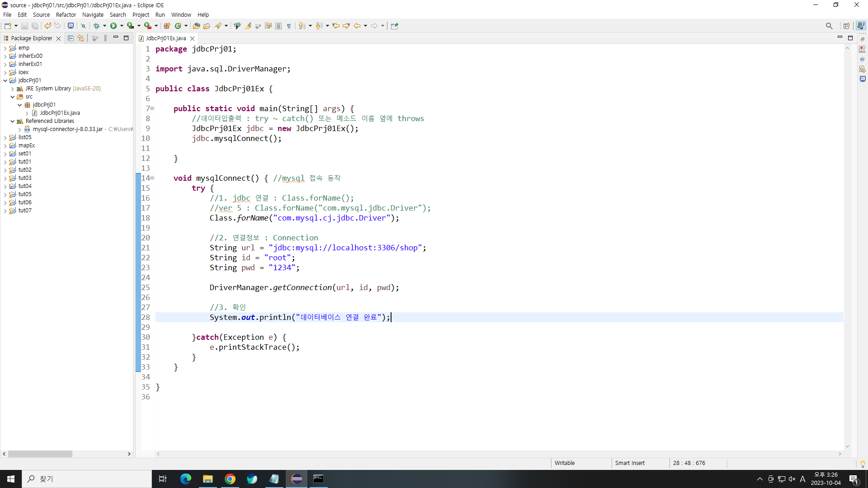Click Collapse All in Package Explorer

[x=71, y=38]
